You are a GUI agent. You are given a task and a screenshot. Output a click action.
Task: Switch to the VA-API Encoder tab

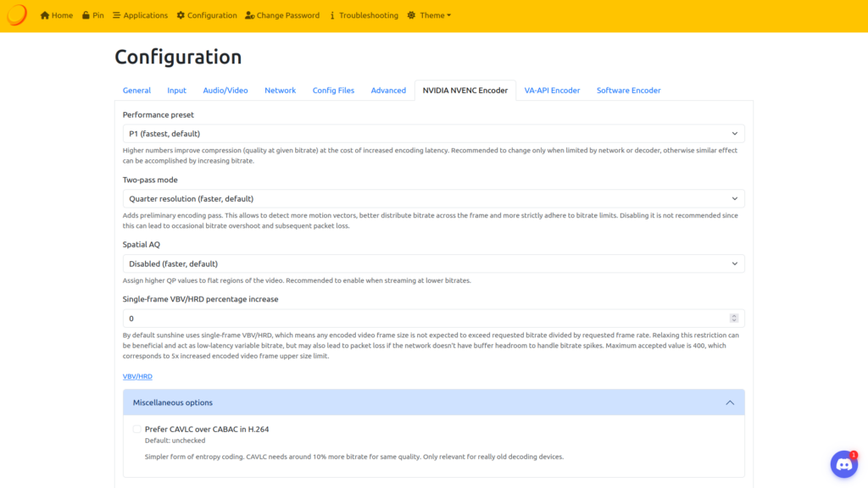(x=552, y=90)
